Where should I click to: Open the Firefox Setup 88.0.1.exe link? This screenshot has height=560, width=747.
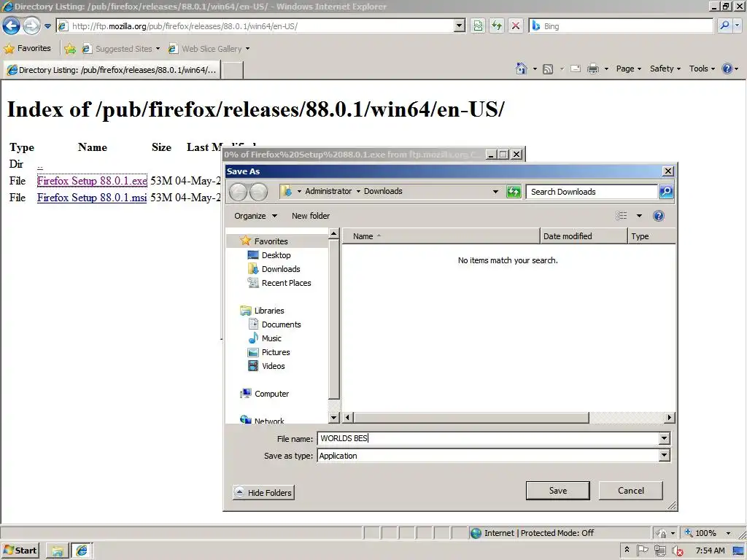click(x=92, y=181)
